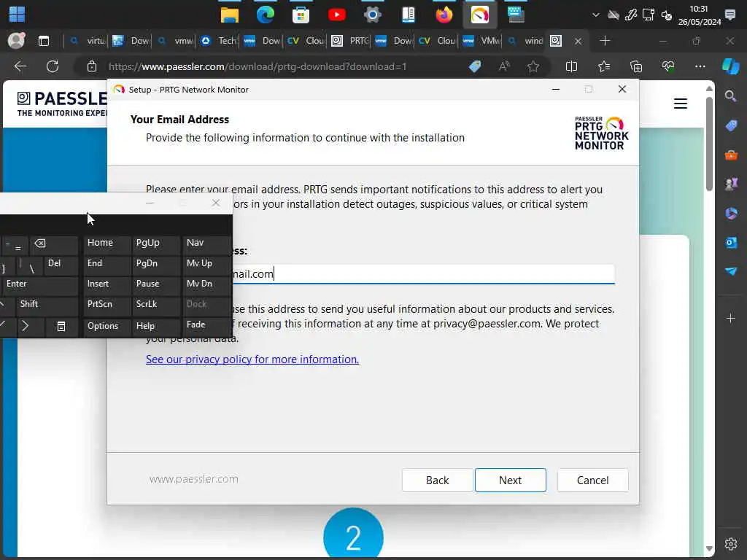747x560 pixels.
Task: Go Back in PRTG setup
Action: point(438,480)
